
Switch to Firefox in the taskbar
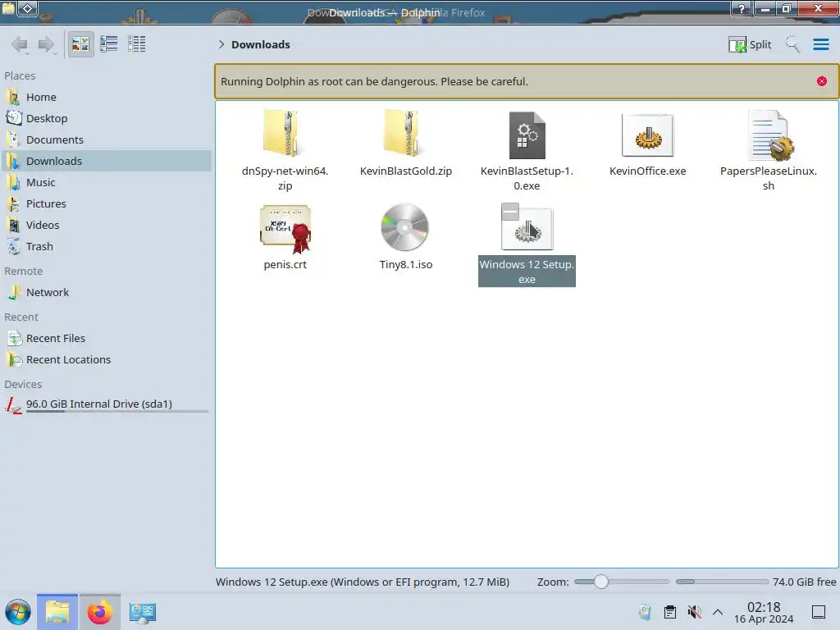(x=99, y=612)
